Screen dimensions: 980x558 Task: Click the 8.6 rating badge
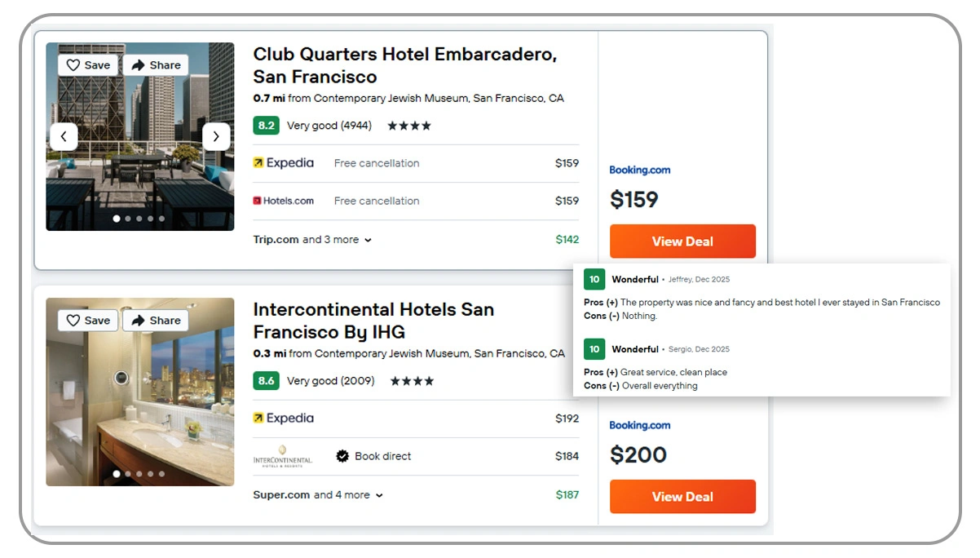point(266,381)
